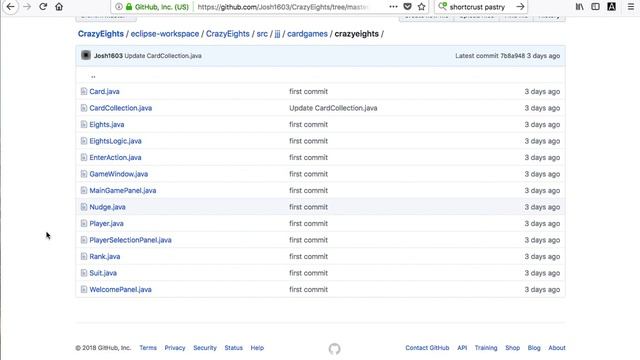Viewport: 640px width, 360px height.
Task: Open Terms link in footer
Action: pyautogui.click(x=148, y=348)
